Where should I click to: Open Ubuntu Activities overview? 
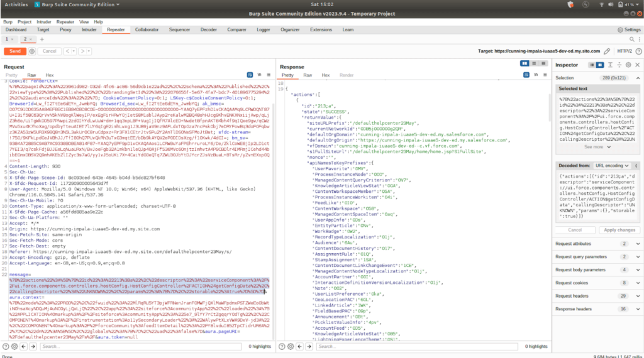coord(16,4)
